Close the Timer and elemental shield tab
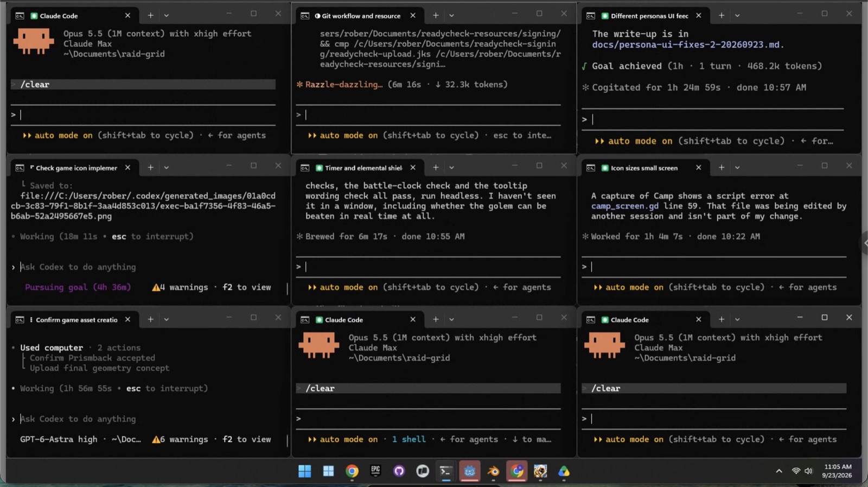 tap(413, 168)
